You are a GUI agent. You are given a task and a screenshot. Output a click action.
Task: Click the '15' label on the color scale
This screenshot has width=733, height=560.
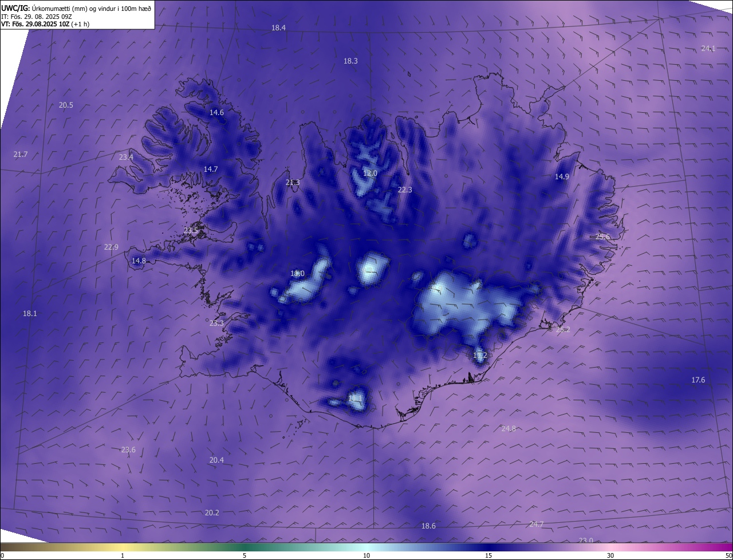point(488,556)
